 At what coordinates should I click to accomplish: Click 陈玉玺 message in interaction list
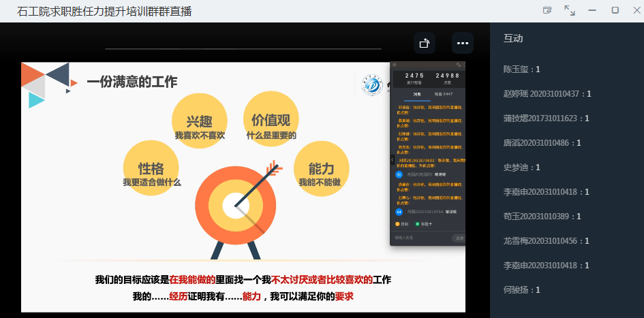(x=522, y=69)
